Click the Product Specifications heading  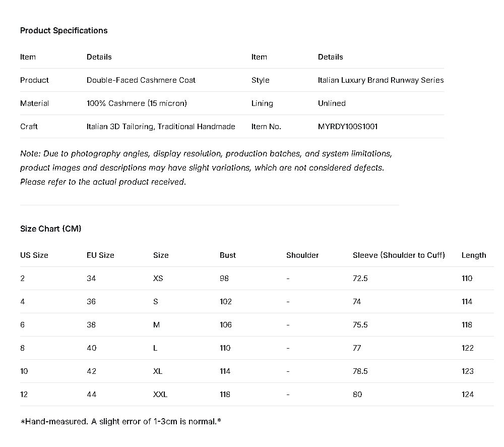tap(64, 31)
